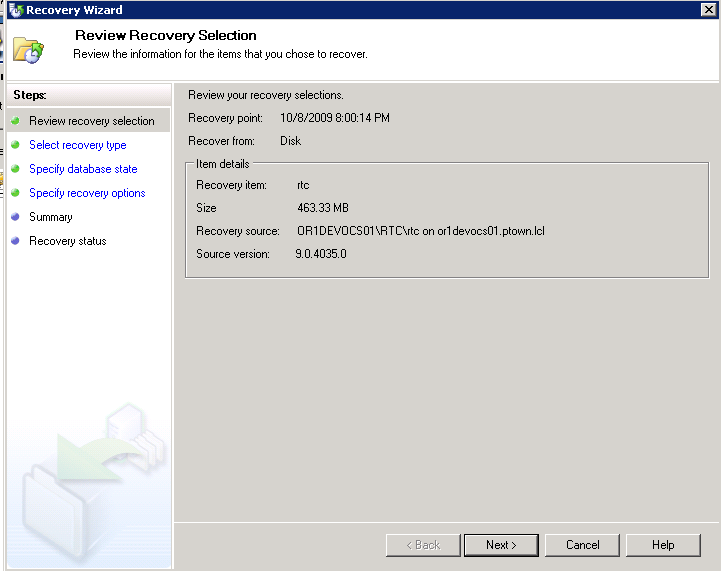Click 'Review your recovery selections.' text
The width and height of the screenshot is (721, 571).
point(266,95)
